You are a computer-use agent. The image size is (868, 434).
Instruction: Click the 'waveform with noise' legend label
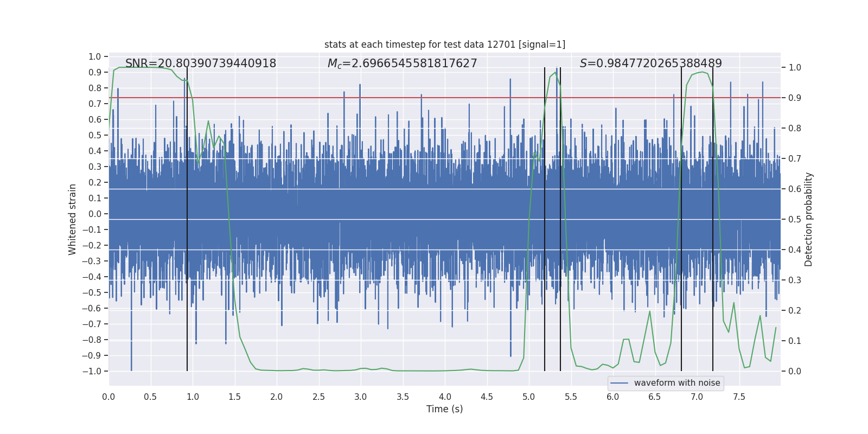677,383
